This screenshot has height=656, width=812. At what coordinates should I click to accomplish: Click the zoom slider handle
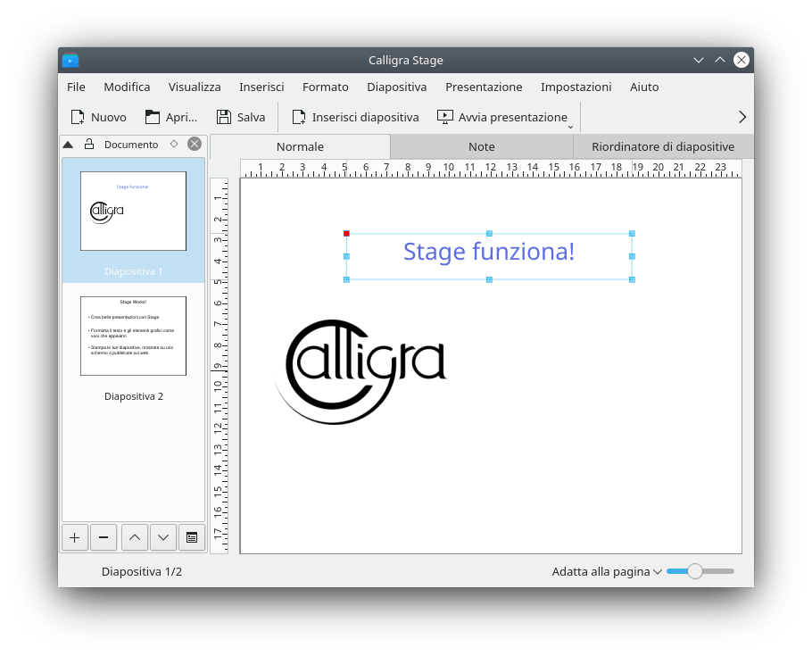pyautogui.click(x=695, y=571)
